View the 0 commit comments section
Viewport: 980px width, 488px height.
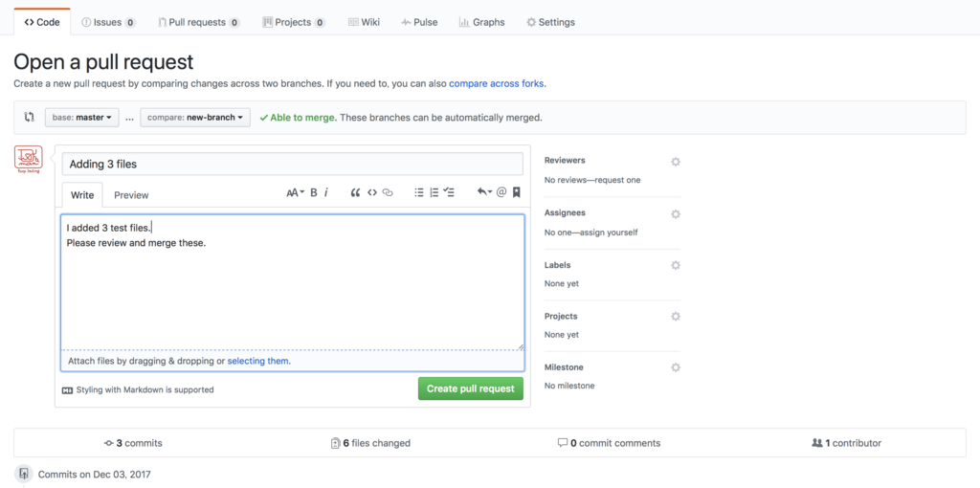click(x=609, y=443)
